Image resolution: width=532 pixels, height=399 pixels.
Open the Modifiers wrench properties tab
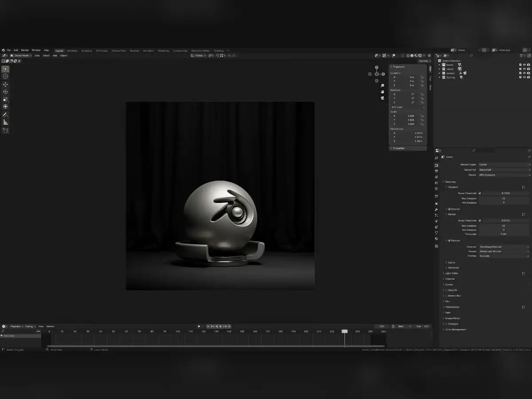point(436,209)
